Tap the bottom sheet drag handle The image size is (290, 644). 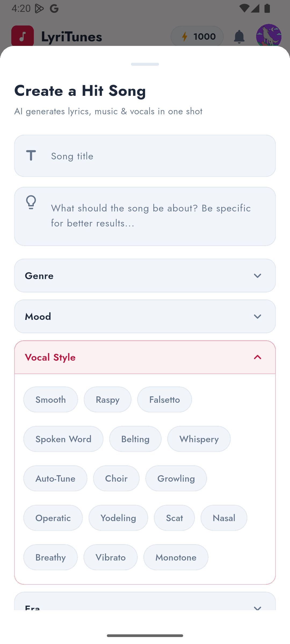click(x=145, y=64)
